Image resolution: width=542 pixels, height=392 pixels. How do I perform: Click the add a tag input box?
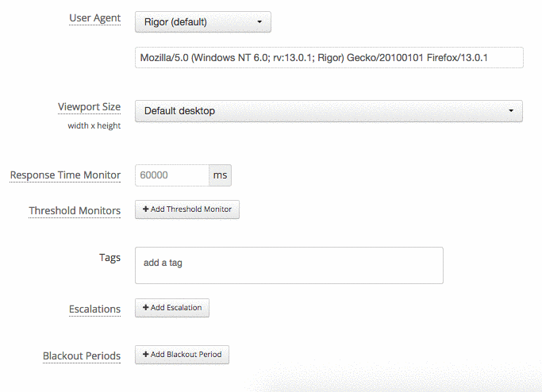coord(289,266)
